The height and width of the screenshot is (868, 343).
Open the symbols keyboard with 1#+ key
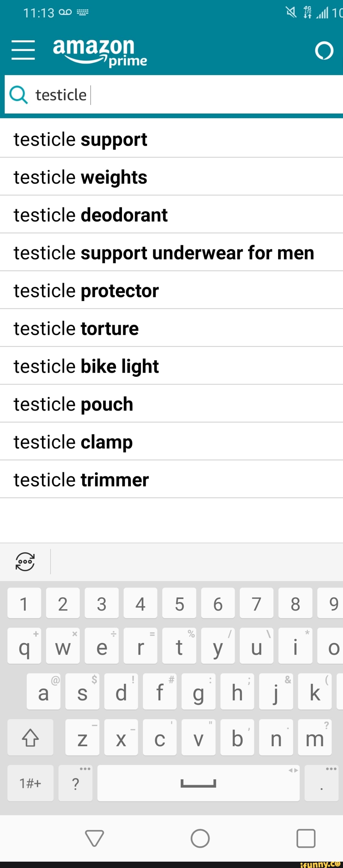coord(30,783)
